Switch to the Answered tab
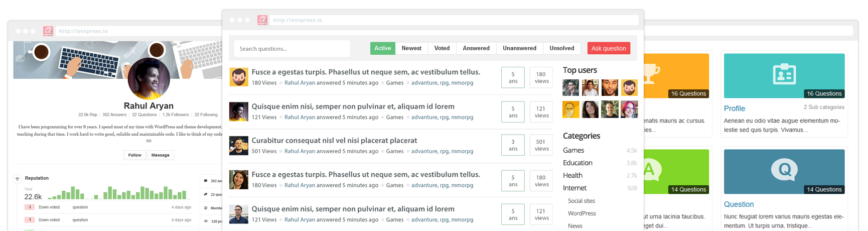The height and width of the screenshot is (231, 868). [x=476, y=48]
